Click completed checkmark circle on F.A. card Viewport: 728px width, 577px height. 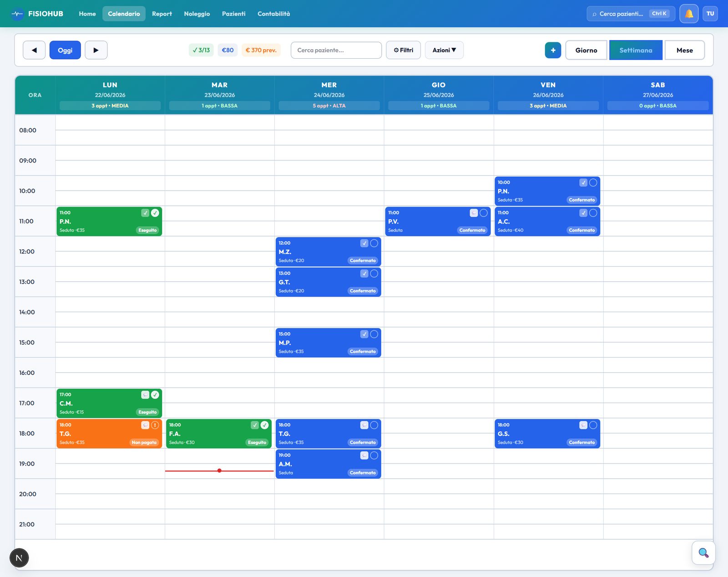265,425
